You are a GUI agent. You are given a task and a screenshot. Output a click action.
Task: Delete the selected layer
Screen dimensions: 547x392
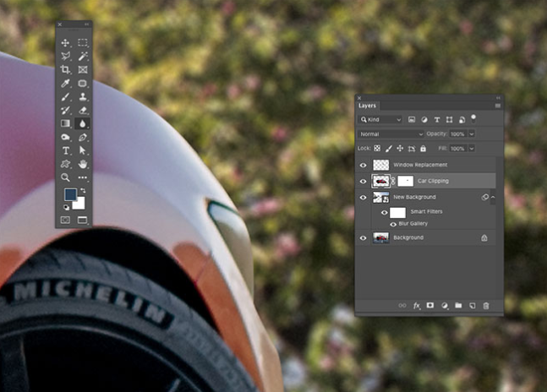(x=486, y=306)
